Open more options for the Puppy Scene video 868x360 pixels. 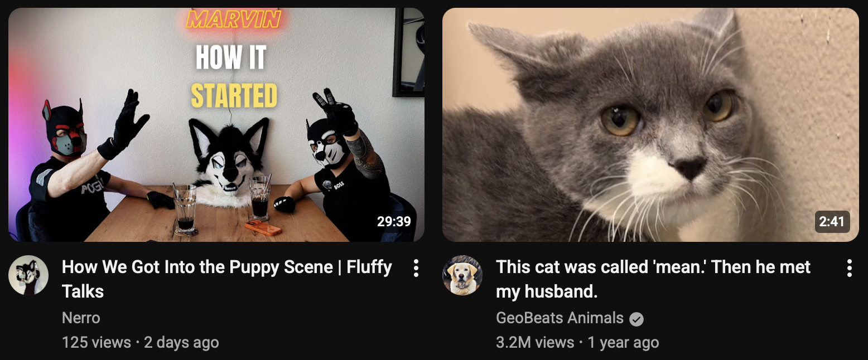pos(416,268)
